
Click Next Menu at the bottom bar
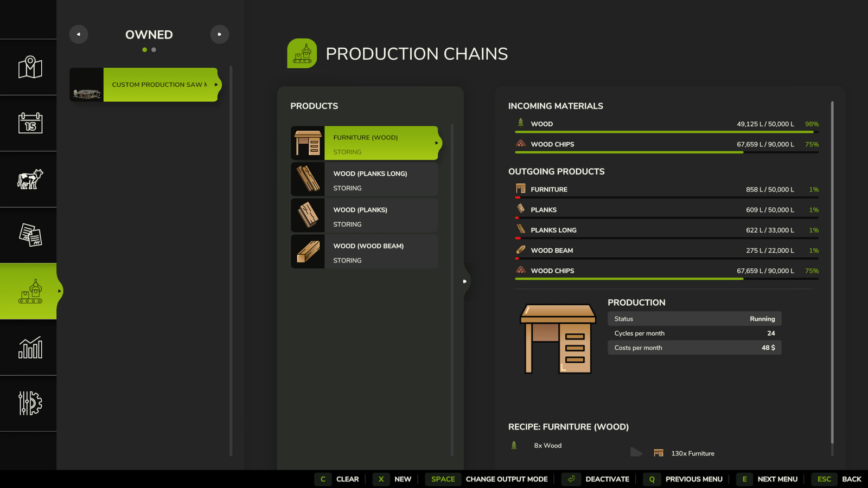pos(778,479)
